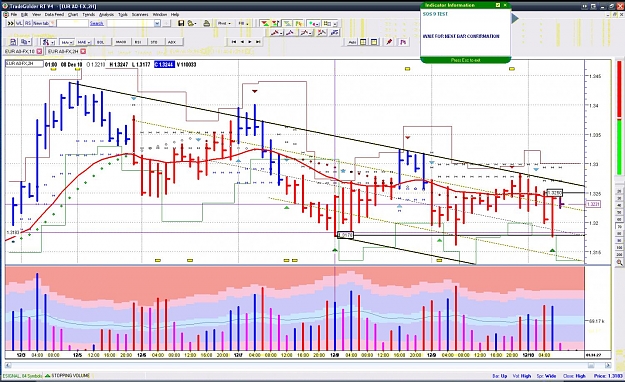
Task: Open the Edit menu
Action: [x=24, y=14]
